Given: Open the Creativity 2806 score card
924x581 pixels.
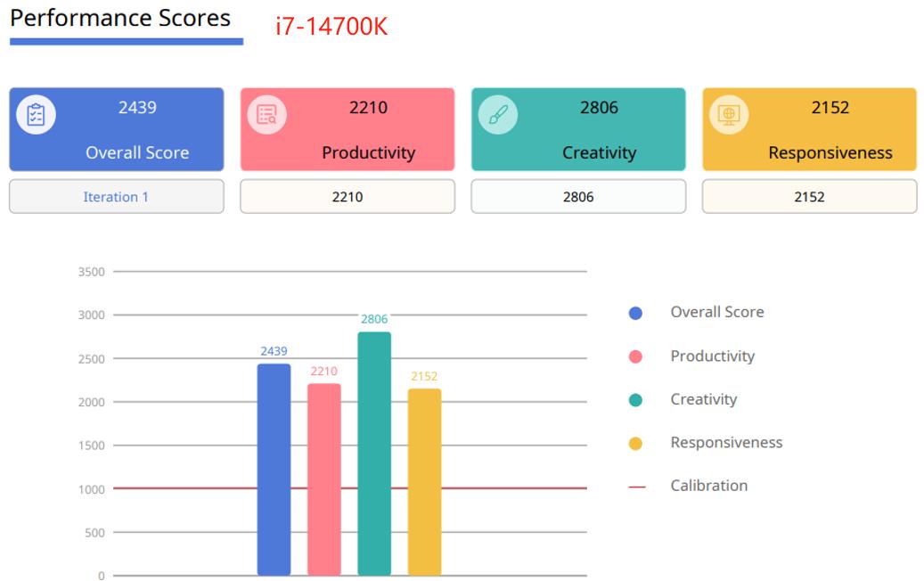Looking at the screenshot, I should (578, 129).
